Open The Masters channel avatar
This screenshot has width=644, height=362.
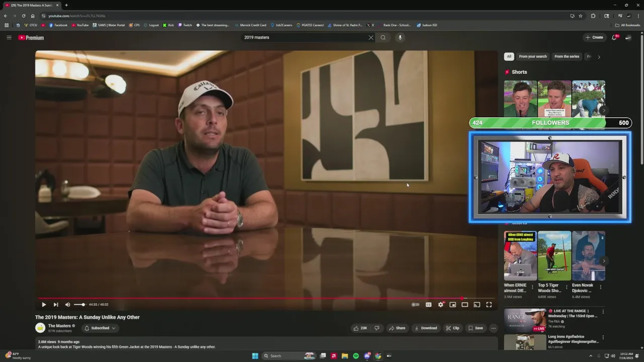tap(40, 328)
